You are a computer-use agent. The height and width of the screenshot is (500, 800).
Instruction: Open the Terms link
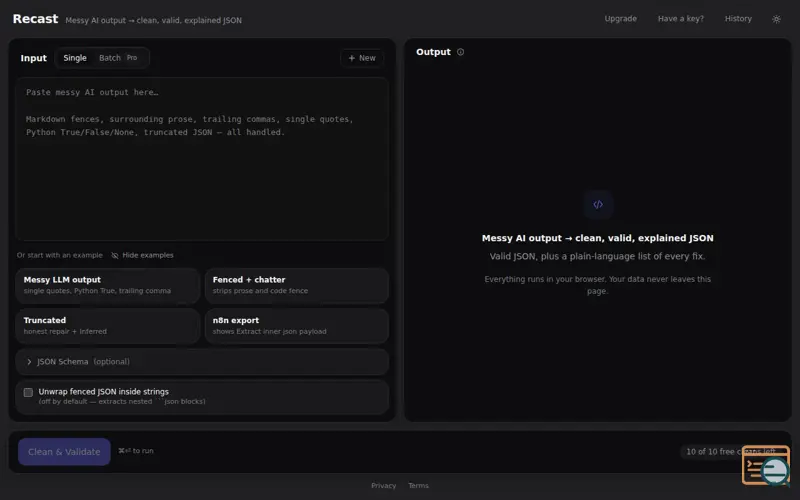[418, 486]
